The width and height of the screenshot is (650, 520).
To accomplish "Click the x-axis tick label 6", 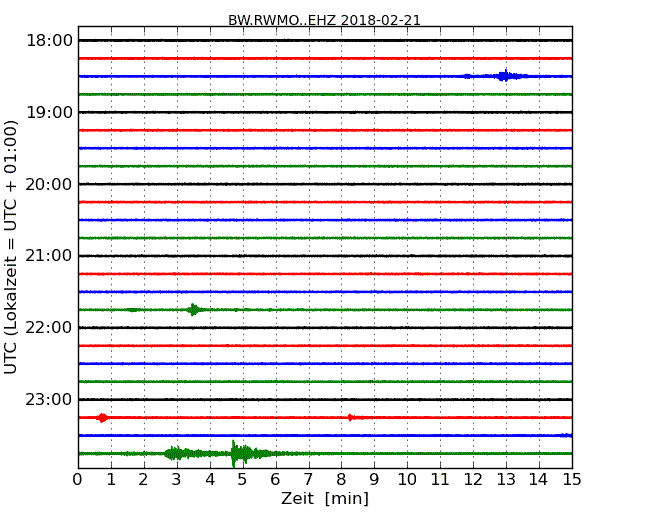I will click(x=275, y=480).
